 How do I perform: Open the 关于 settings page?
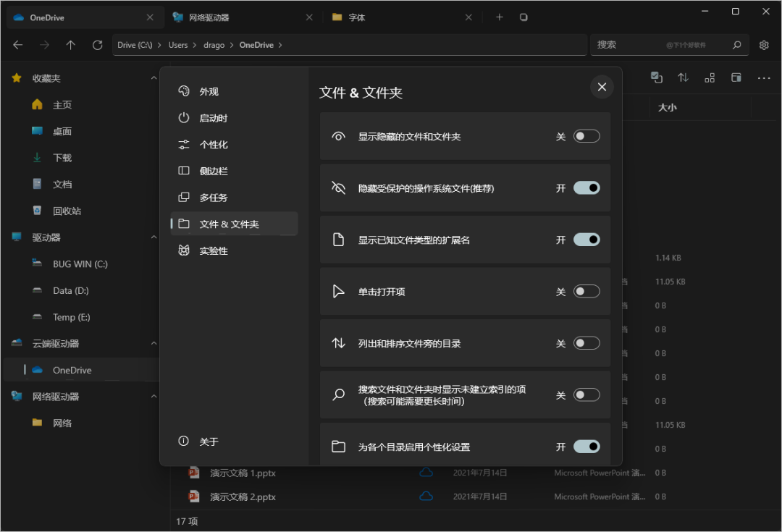tap(209, 442)
